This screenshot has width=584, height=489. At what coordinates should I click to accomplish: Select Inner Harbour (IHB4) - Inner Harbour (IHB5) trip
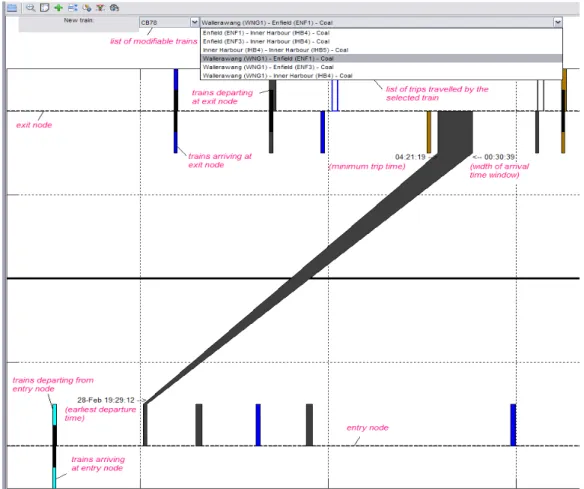381,50
